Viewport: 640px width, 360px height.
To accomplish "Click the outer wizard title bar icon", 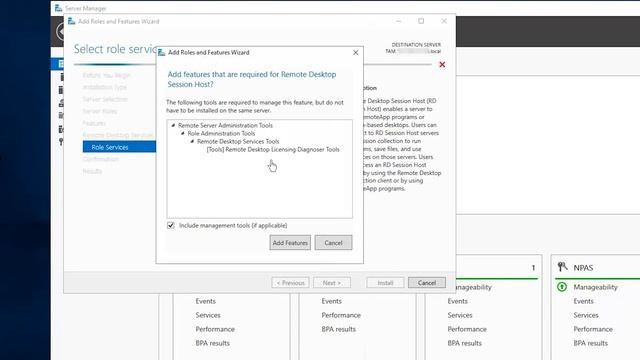I will [71, 21].
